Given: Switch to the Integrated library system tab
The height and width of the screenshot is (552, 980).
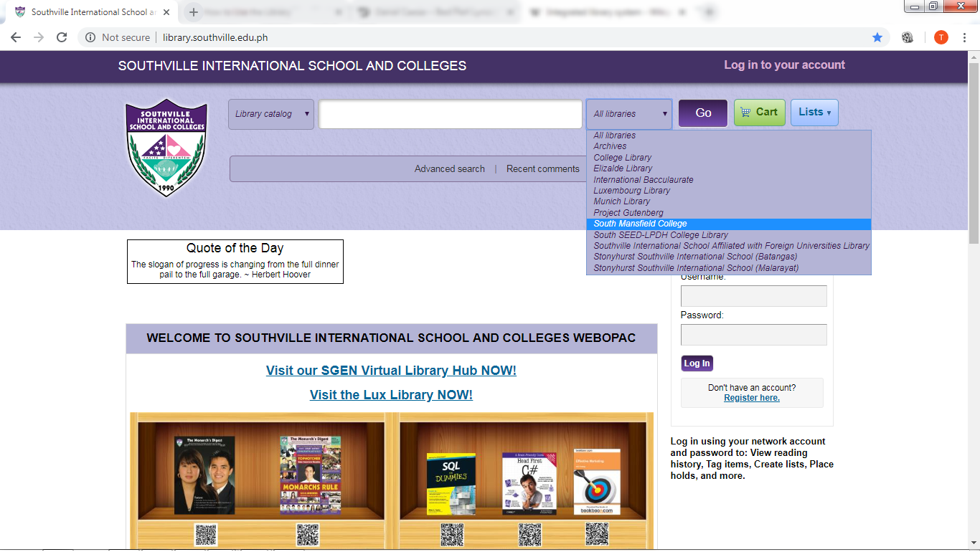Looking at the screenshot, I should [607, 12].
